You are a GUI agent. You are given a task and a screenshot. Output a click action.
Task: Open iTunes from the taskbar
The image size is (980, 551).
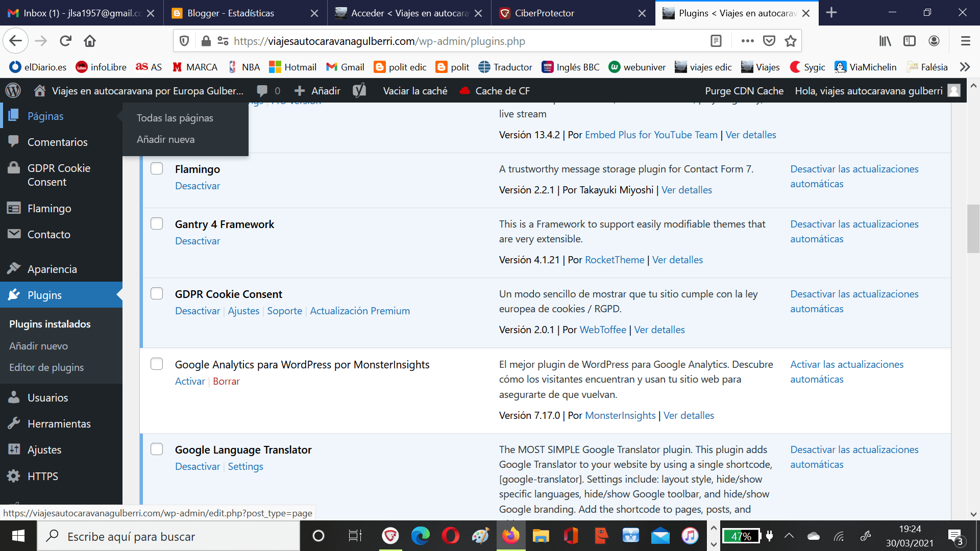[x=690, y=536]
